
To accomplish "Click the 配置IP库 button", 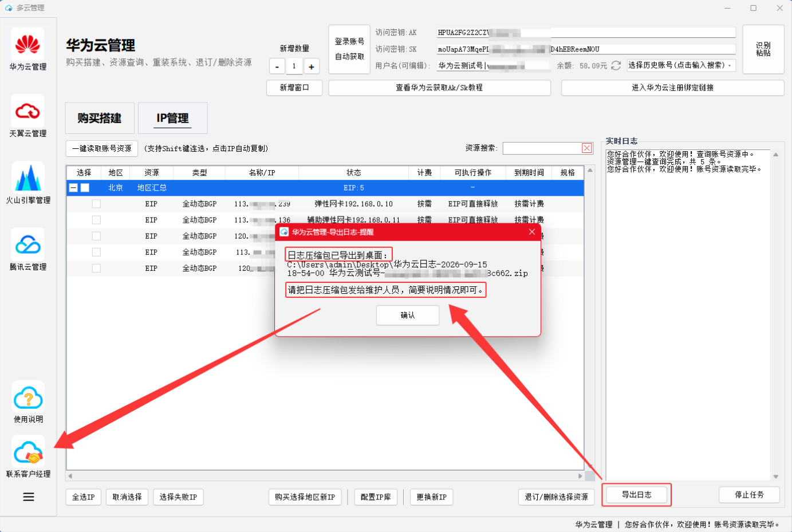I will coord(376,497).
